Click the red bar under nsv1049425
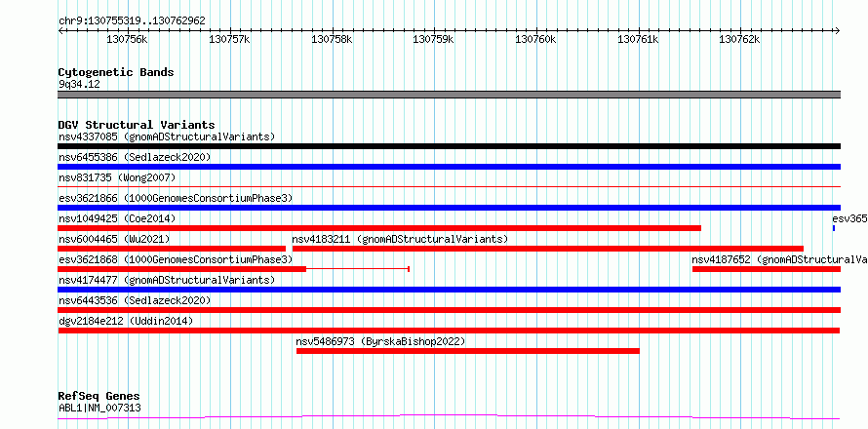Viewport: 868px width, 429px height. tap(379, 228)
